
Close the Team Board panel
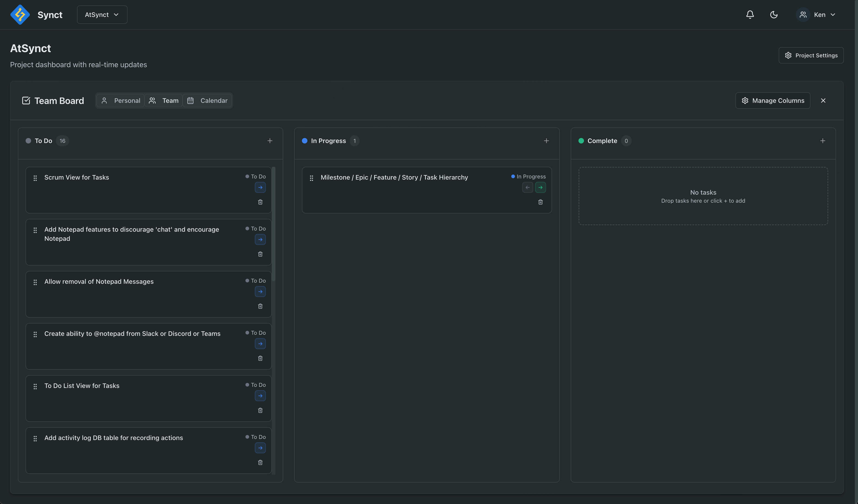pyautogui.click(x=823, y=100)
